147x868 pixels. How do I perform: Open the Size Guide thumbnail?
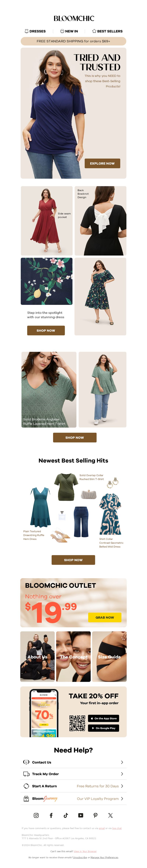pyautogui.click(x=109, y=656)
